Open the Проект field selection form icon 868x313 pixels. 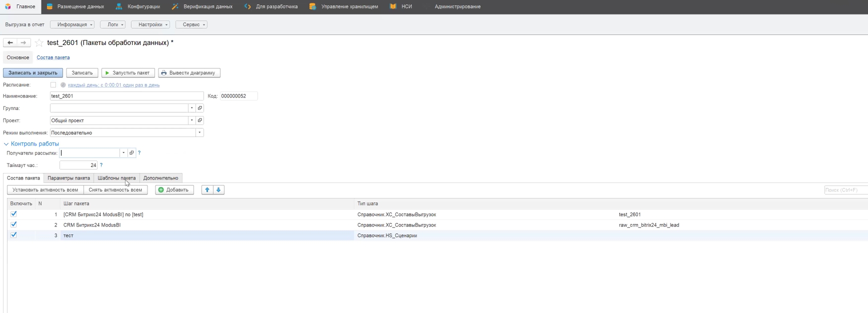[200, 120]
